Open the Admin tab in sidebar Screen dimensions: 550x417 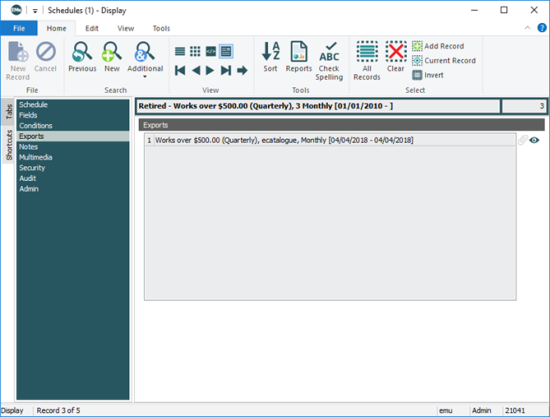tap(73, 189)
